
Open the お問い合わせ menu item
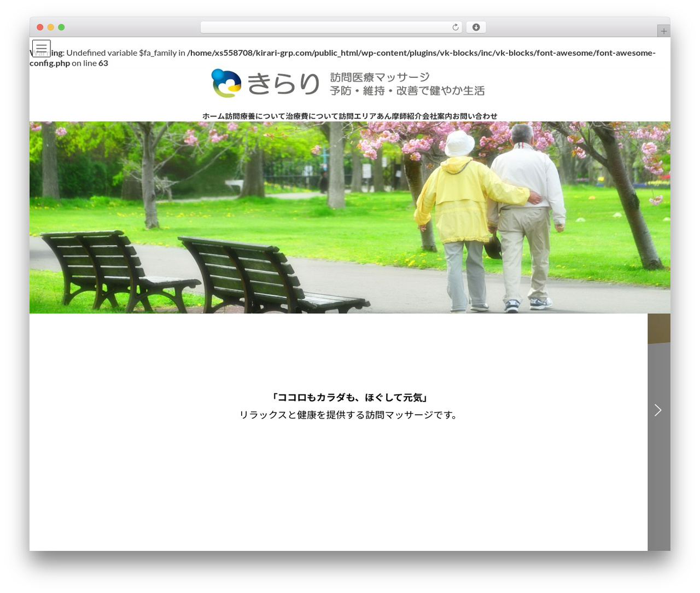[475, 116]
